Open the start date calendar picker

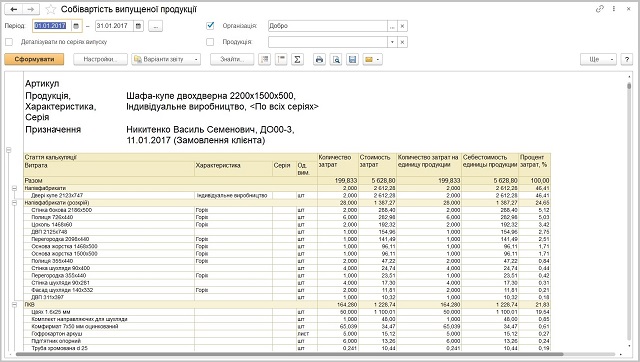pos(76,26)
